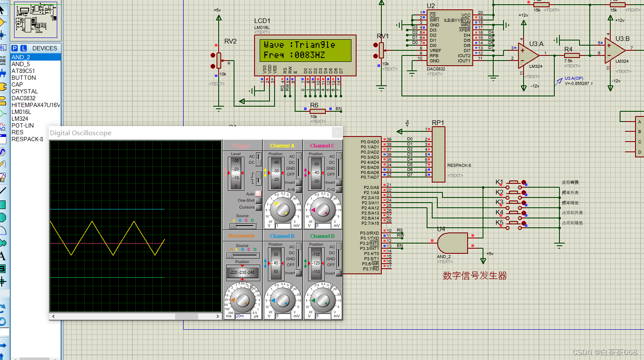Click the Rotate Anti-clockwise icon

(x=2, y=321)
